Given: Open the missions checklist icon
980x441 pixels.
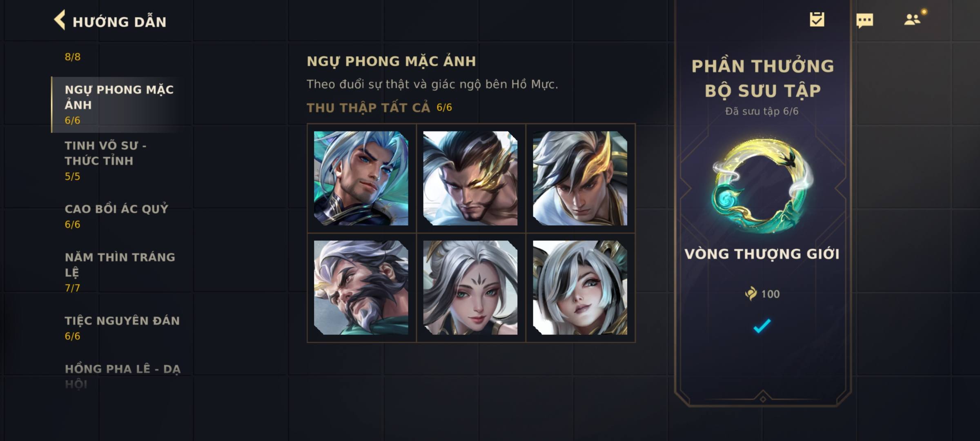Looking at the screenshot, I should click(817, 19).
